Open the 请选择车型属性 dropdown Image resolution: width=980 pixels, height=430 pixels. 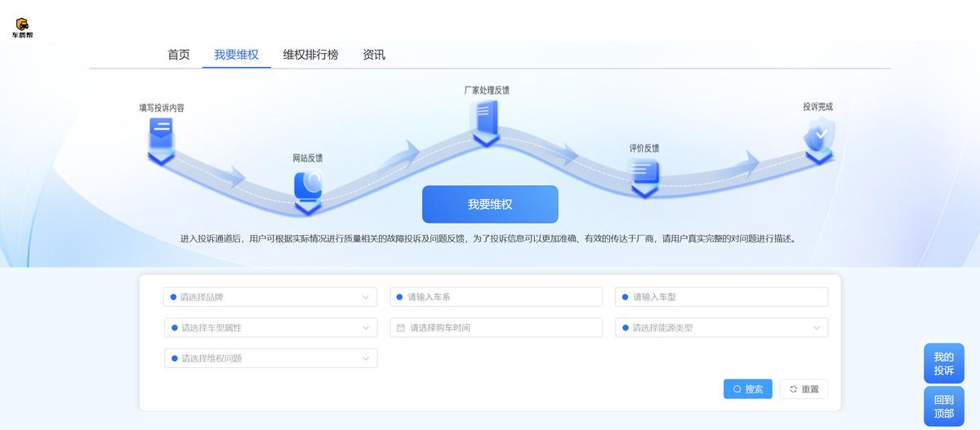pos(270,328)
